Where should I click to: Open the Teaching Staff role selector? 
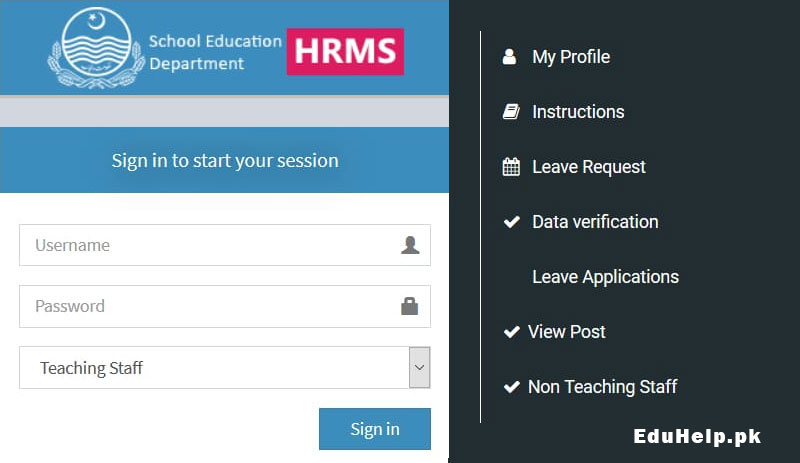coord(224,368)
